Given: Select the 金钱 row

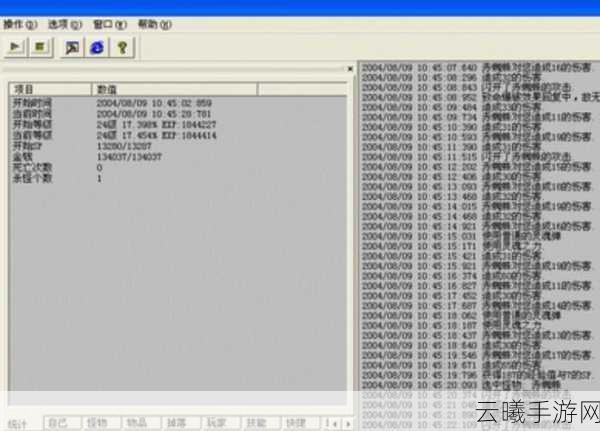Looking at the screenshot, I should [x=178, y=157].
